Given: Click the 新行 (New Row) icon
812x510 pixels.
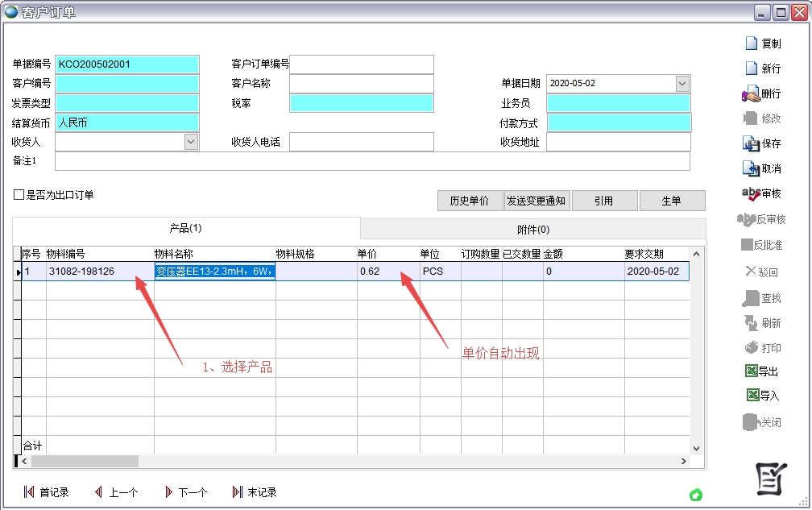Looking at the screenshot, I should (751, 68).
